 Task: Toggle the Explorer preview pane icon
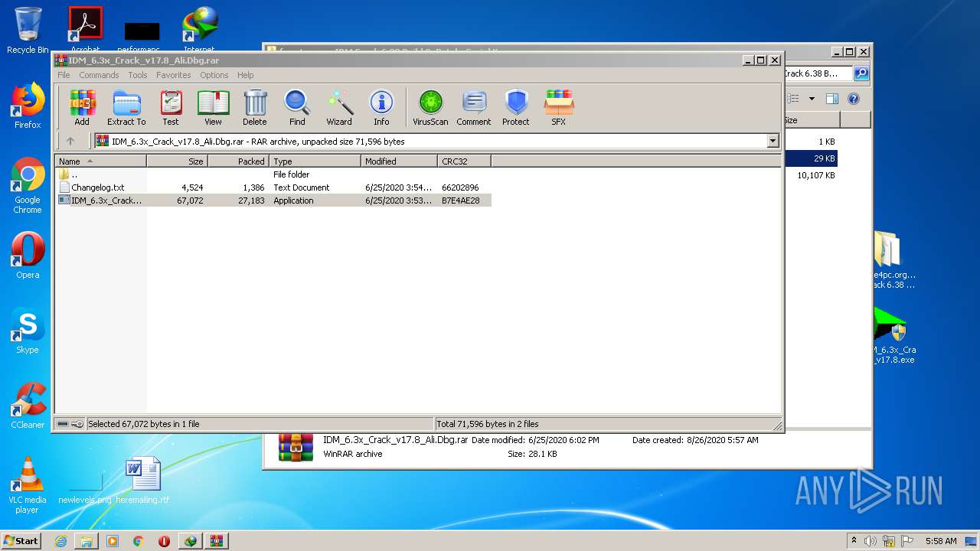click(832, 99)
